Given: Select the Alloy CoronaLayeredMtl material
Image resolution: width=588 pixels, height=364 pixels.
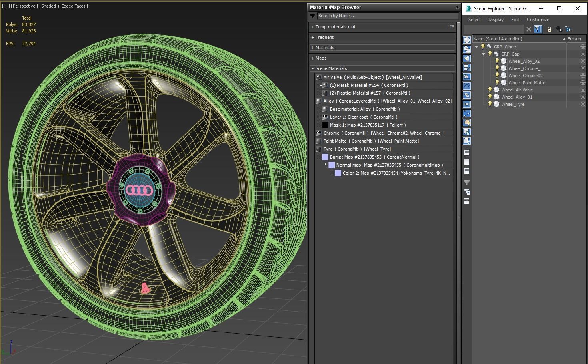Looking at the screenshot, I should (x=384, y=101).
